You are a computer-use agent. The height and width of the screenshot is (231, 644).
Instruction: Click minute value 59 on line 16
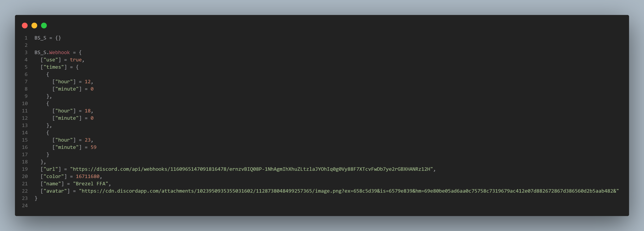94,147
